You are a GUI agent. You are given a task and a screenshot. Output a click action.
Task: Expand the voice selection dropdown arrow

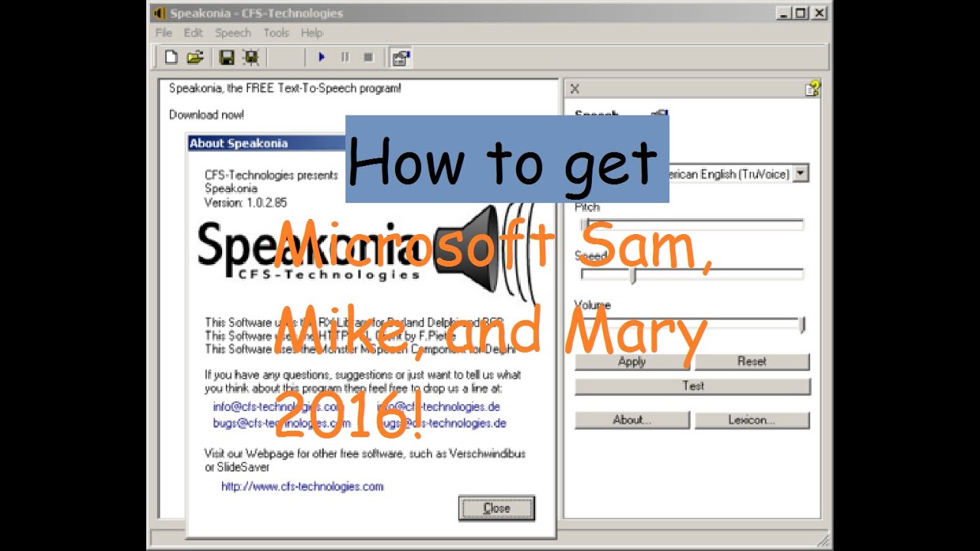801,174
